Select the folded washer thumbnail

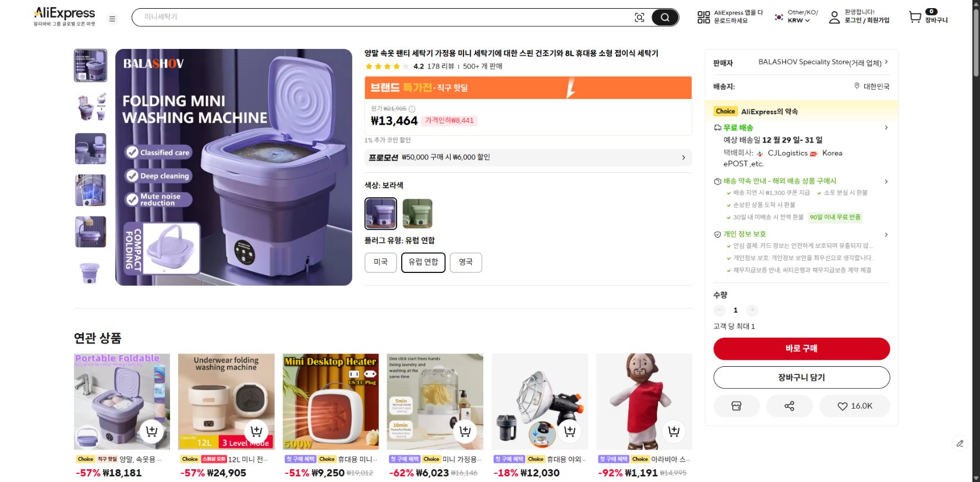90,274
